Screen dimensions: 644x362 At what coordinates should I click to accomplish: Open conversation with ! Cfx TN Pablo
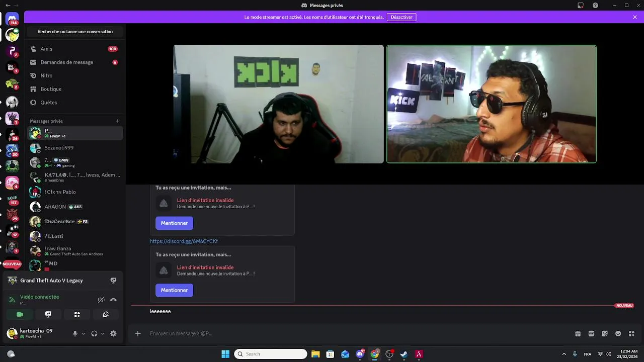click(x=75, y=192)
